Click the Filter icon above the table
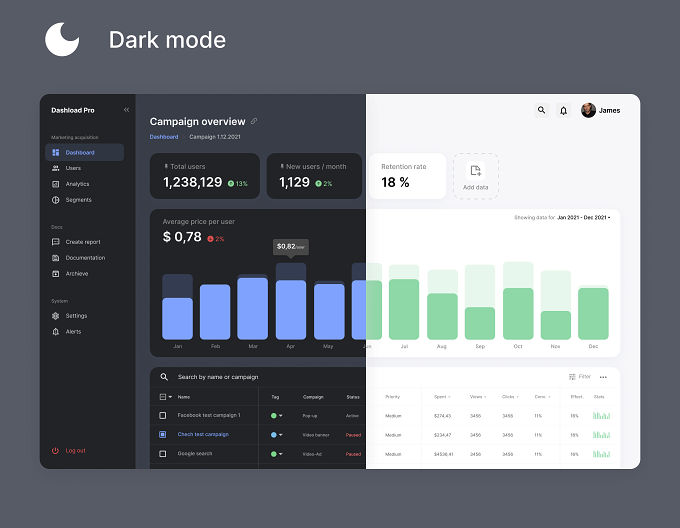The image size is (680, 528). coord(572,377)
